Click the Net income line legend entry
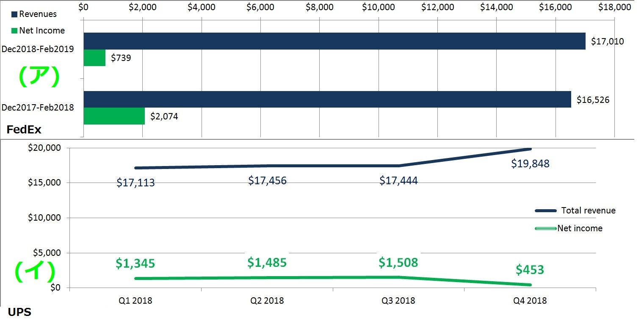The image size is (644, 324). pos(569,228)
